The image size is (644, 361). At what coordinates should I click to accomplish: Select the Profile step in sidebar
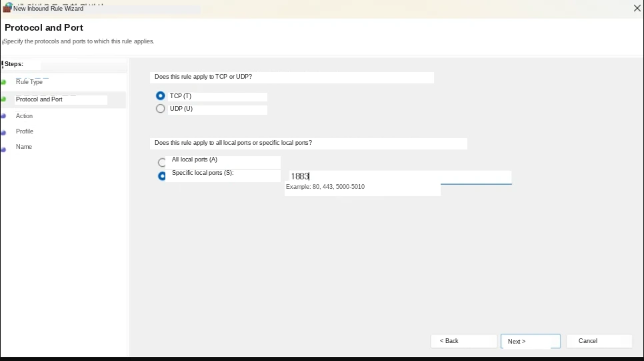25,131
